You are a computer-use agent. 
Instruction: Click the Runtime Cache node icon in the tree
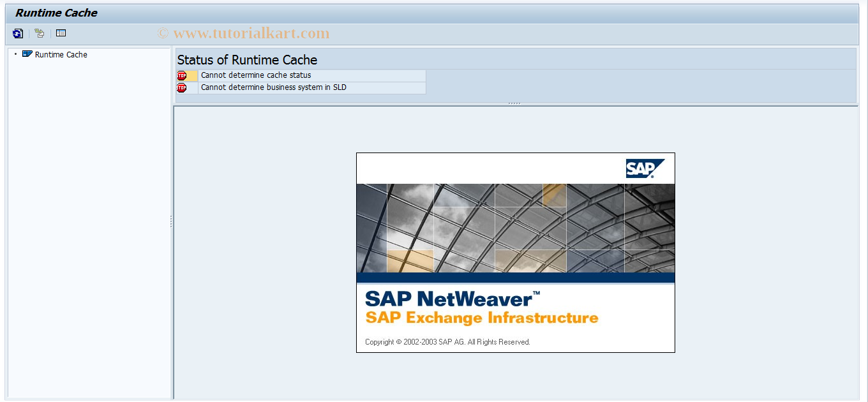27,54
